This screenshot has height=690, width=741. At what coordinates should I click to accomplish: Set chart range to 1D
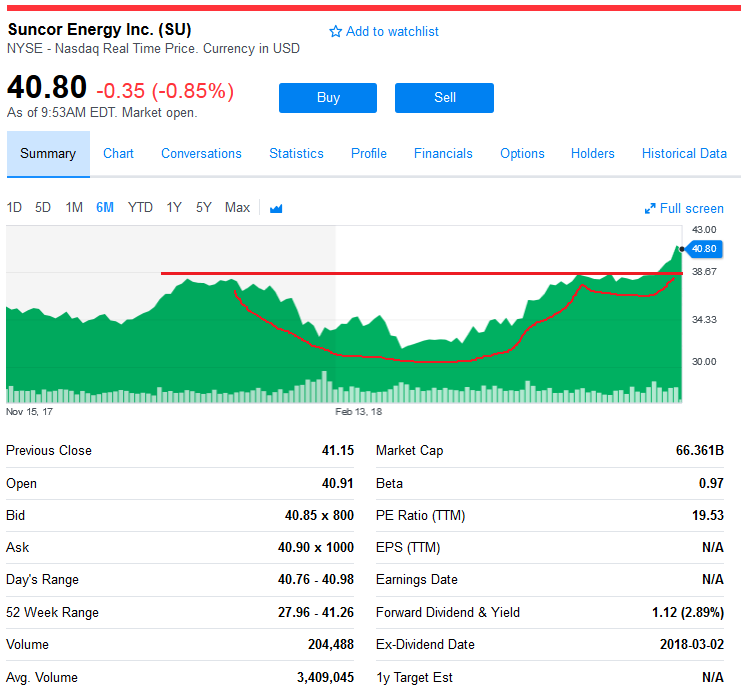click(x=14, y=207)
